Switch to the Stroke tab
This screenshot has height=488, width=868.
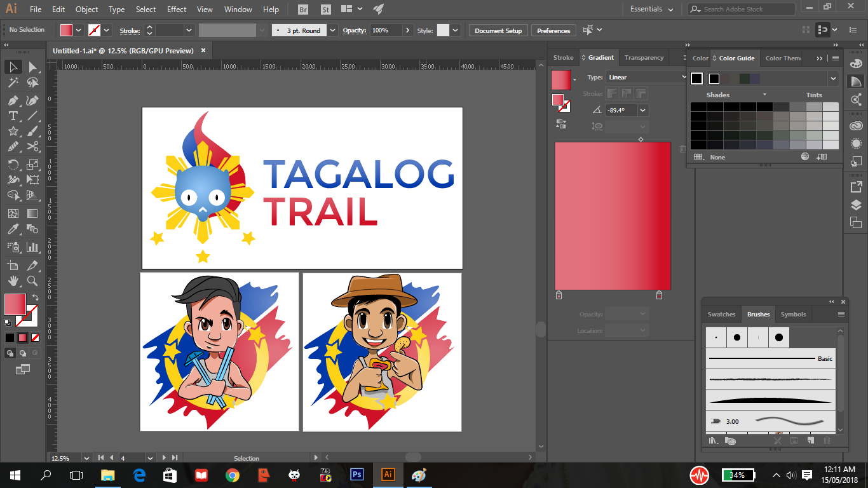(563, 58)
